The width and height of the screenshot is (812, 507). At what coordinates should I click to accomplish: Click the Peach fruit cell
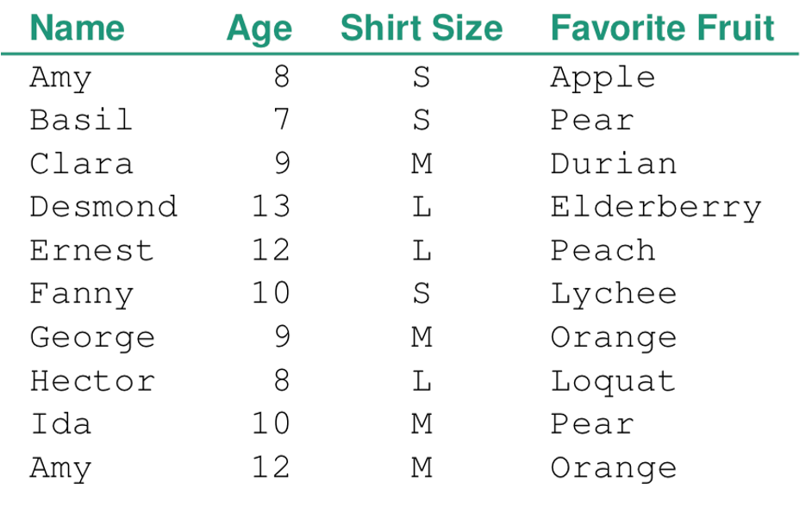[603, 251]
